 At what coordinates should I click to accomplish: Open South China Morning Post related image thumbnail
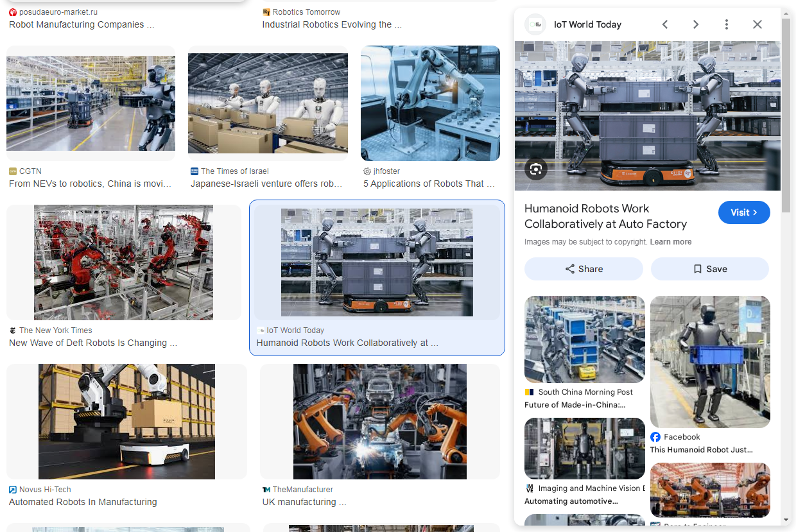585,339
